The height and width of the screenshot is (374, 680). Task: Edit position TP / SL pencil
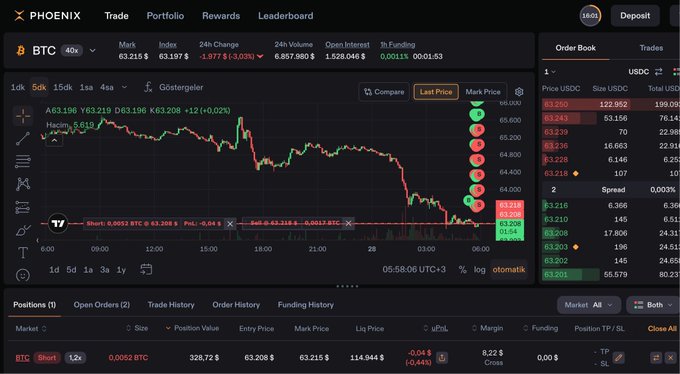pos(618,358)
